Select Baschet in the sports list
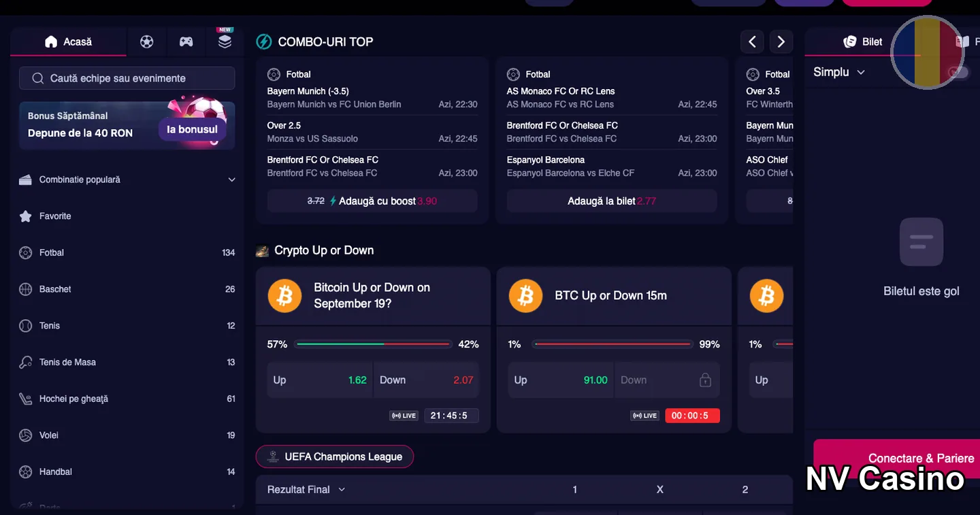980x515 pixels. tap(127, 289)
